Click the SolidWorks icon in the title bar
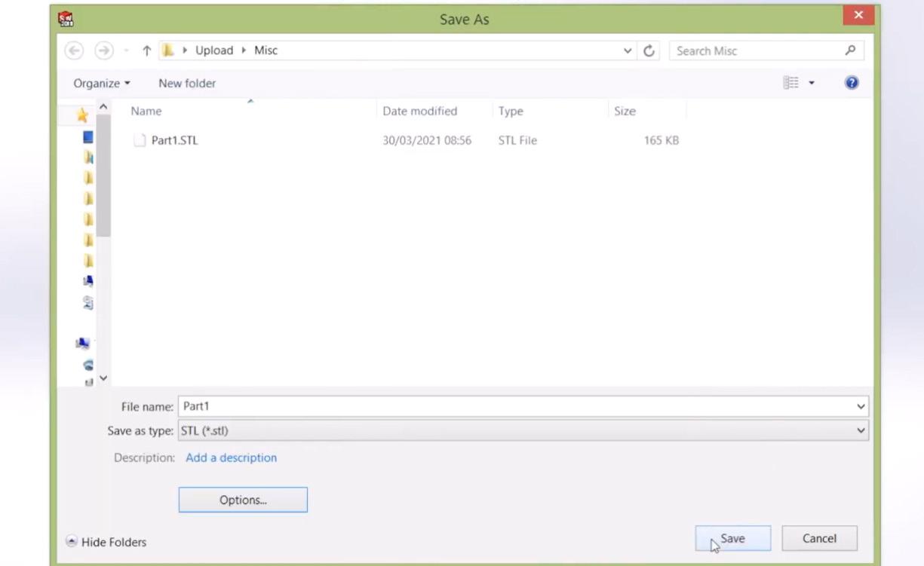This screenshot has width=924, height=566. point(66,19)
